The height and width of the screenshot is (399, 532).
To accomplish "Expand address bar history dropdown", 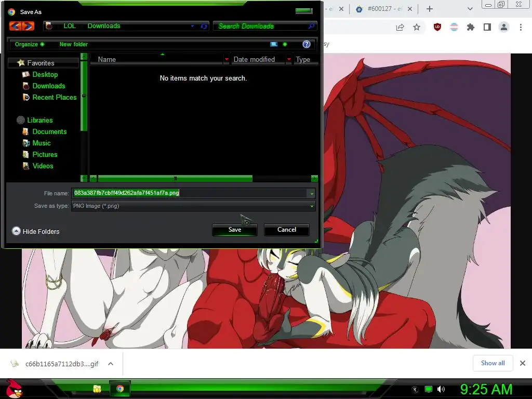I will (192, 26).
